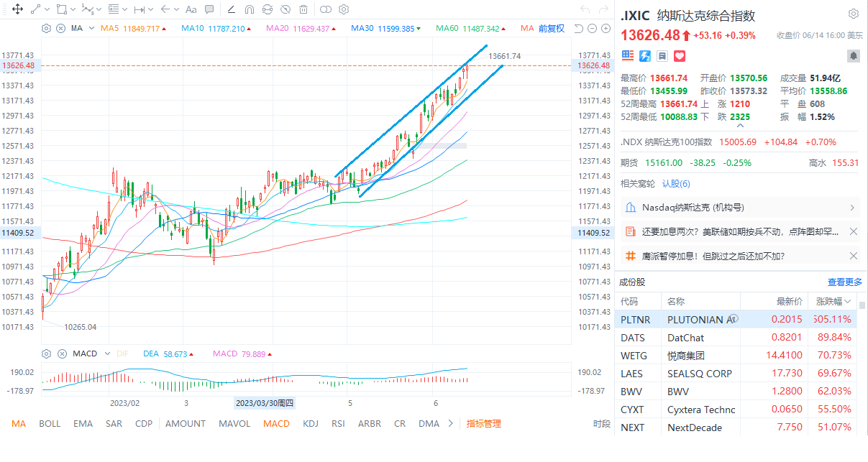868x462 pixels.
Task: Add index to favorites with heart icon
Action: coord(680,55)
